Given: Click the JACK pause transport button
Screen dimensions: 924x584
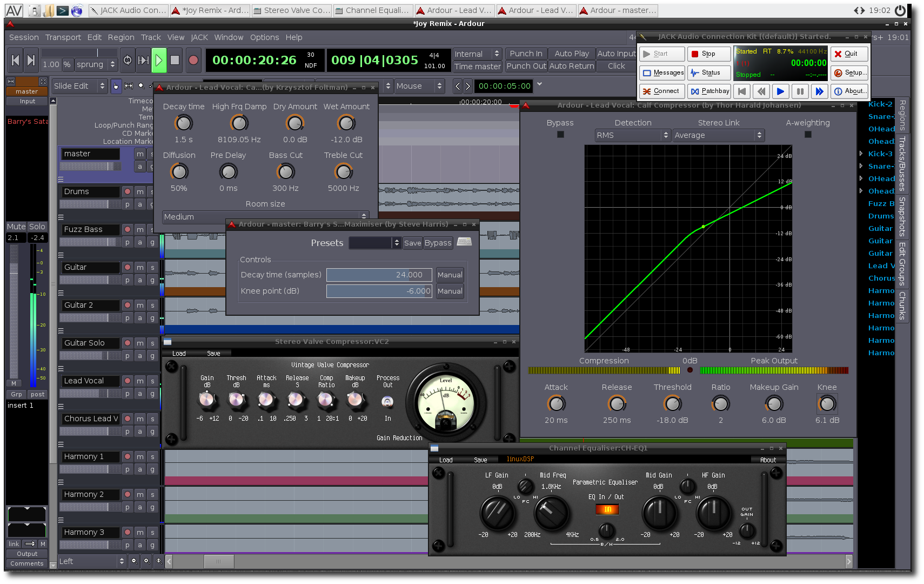Looking at the screenshot, I should click(800, 91).
